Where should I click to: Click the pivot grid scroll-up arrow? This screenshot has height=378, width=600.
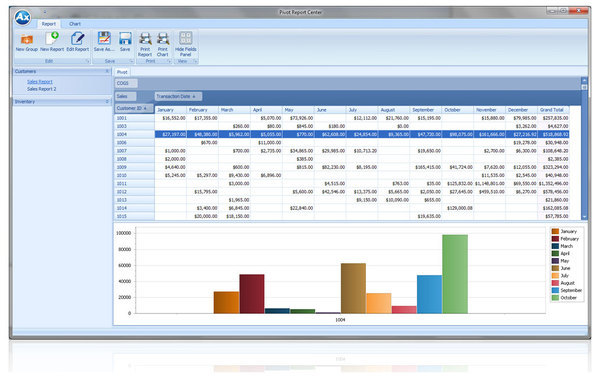coord(584,80)
